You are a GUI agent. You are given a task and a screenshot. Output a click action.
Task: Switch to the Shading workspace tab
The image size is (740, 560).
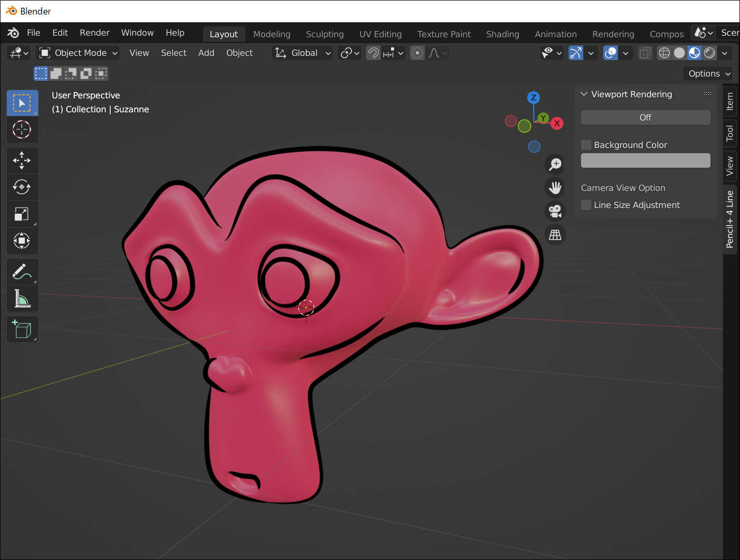(503, 34)
